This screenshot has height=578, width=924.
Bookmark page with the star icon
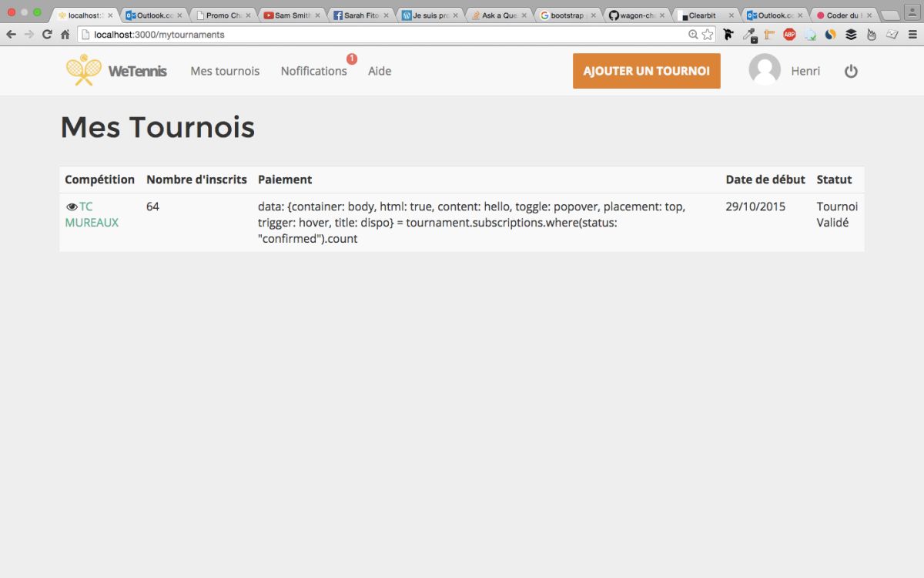pos(708,35)
